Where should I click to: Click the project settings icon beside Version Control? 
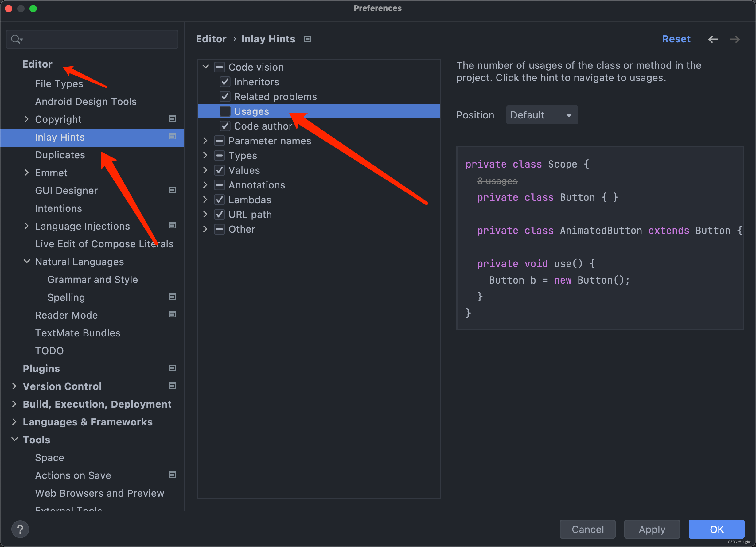coord(172,386)
